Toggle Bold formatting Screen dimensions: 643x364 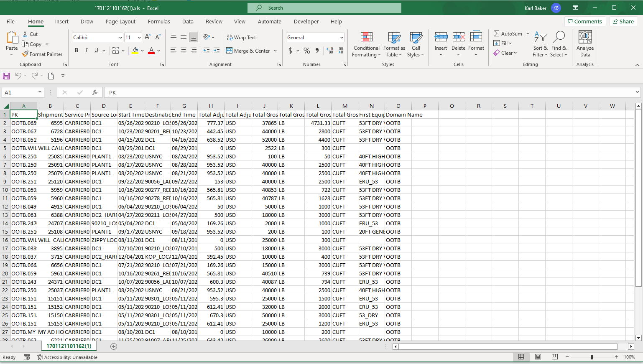[x=77, y=51]
